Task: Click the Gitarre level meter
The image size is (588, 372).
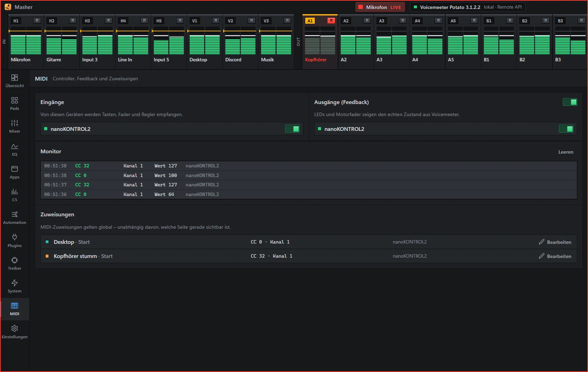Action: click(62, 41)
